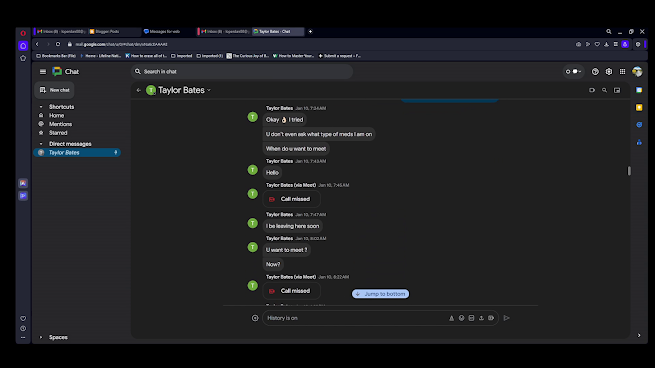Click the Google Chat logo
Viewport: 655px width, 368px height.
[57, 71]
